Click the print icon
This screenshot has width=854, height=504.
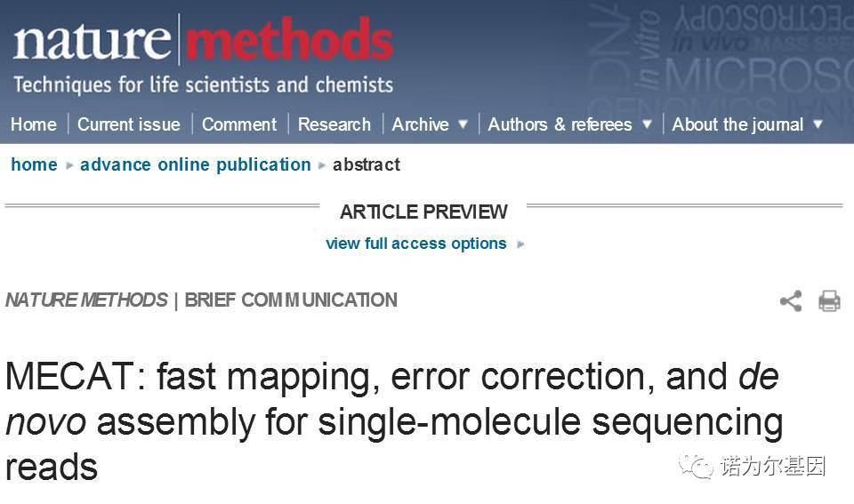[x=829, y=300]
